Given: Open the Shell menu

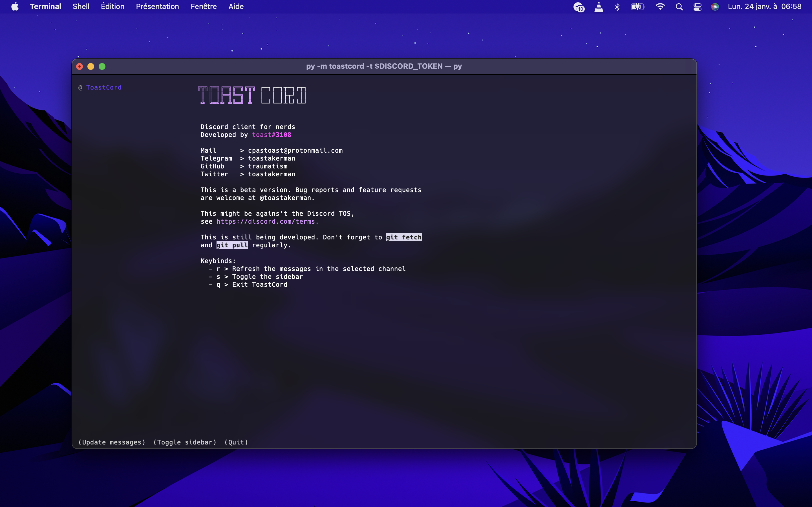Looking at the screenshot, I should coord(81,6).
